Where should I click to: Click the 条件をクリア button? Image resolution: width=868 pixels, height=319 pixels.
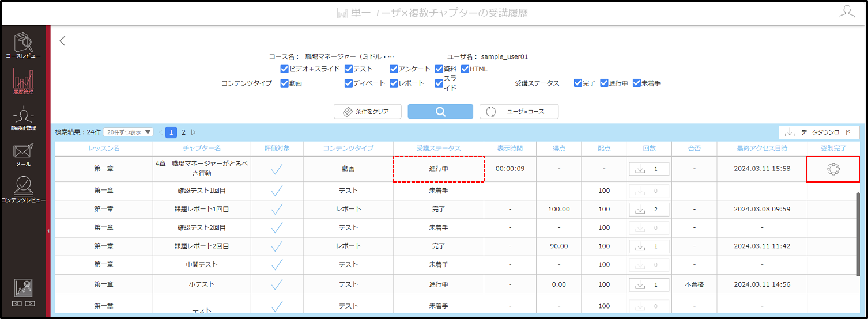368,112
